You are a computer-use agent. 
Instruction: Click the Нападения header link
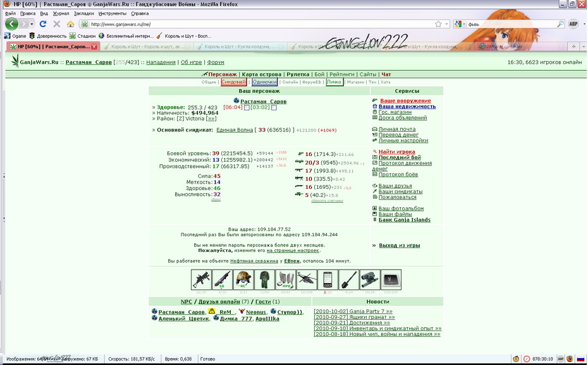(161, 62)
